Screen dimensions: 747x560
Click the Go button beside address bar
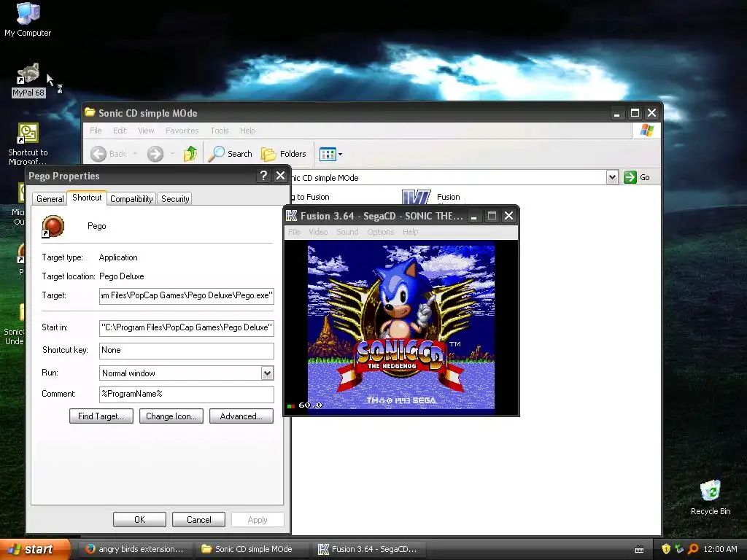click(x=637, y=177)
